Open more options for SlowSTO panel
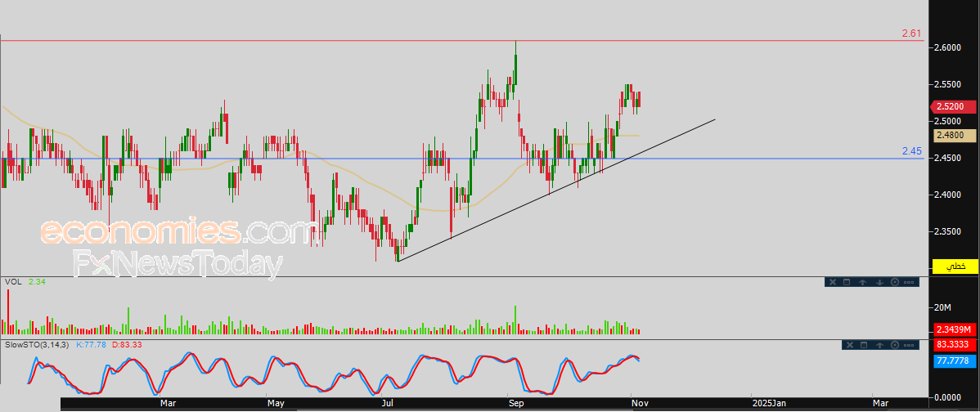Viewport: 980px width, 412px height. (909, 345)
